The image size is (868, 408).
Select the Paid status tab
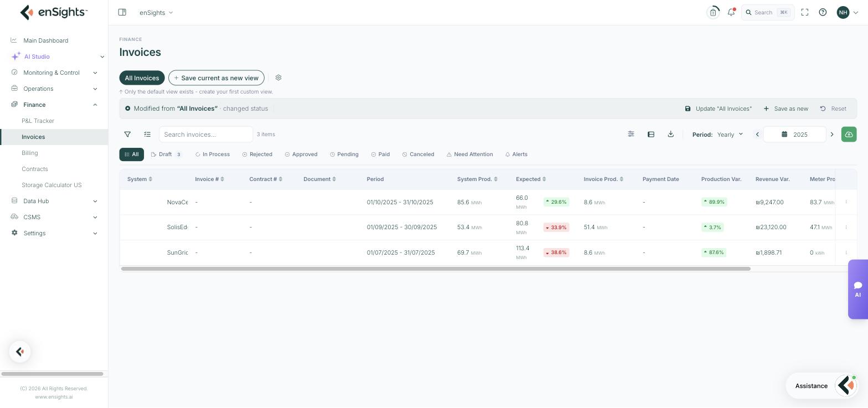[380, 154]
